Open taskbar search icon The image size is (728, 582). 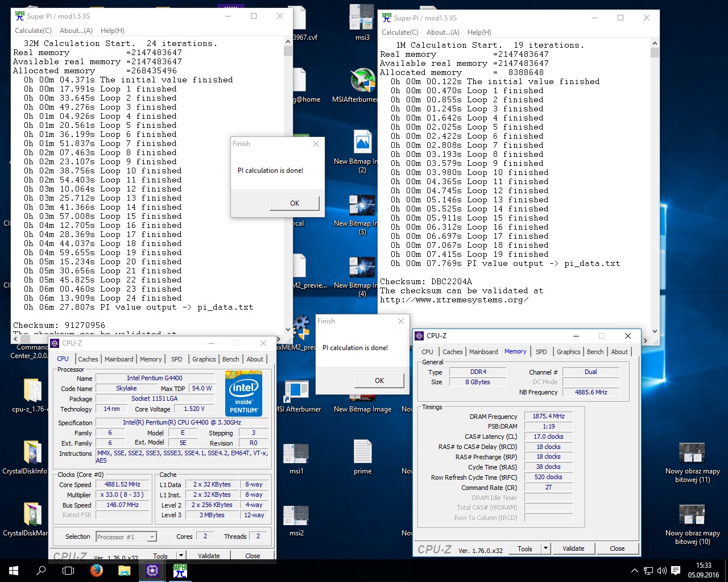(x=41, y=571)
